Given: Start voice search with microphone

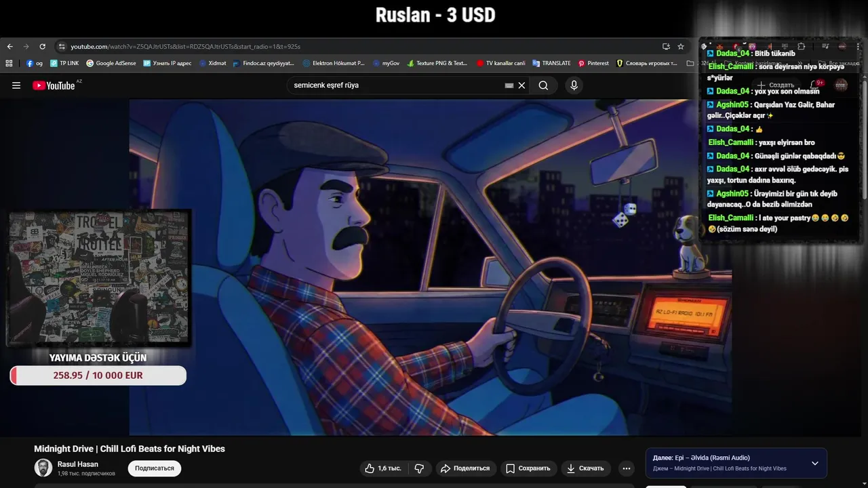Looking at the screenshot, I should (574, 85).
